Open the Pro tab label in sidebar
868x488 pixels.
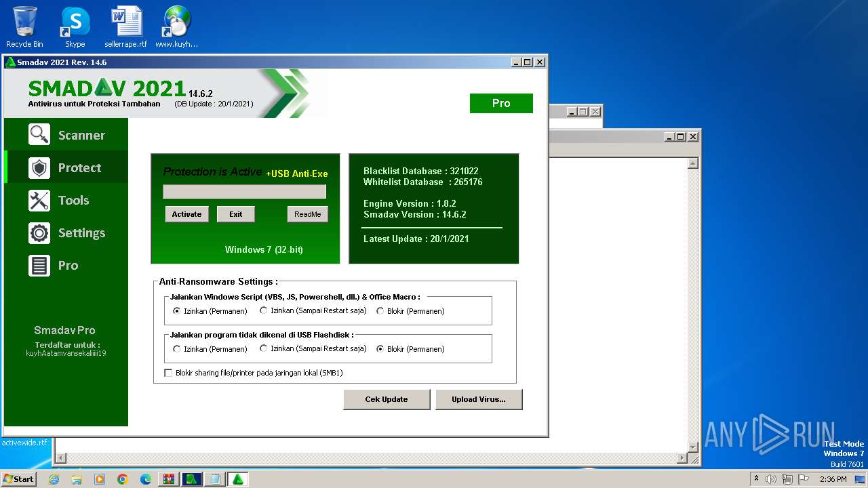(x=68, y=265)
